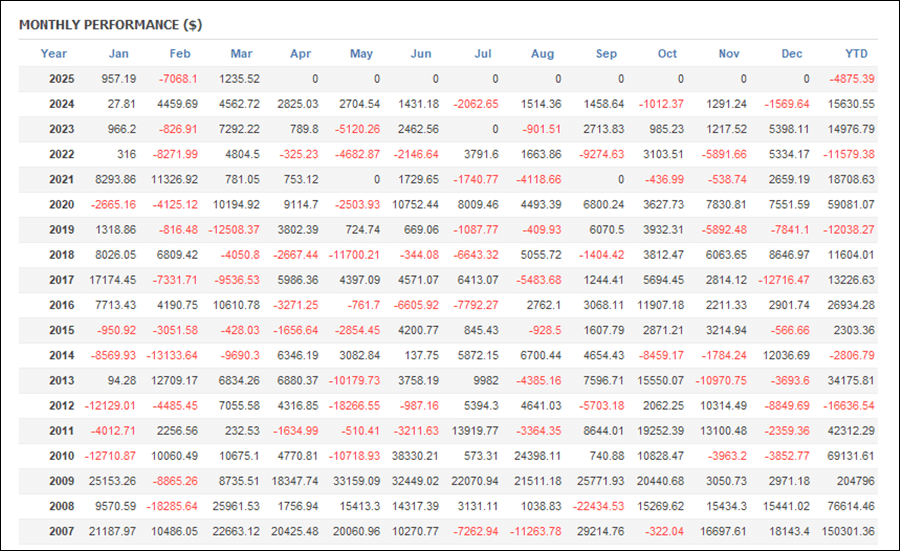Select the 2025 row label
The width and height of the screenshot is (900, 551).
pyautogui.click(x=61, y=79)
